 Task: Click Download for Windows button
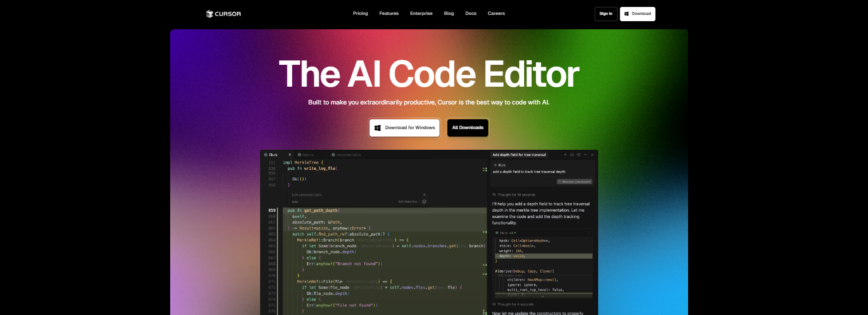click(x=404, y=128)
